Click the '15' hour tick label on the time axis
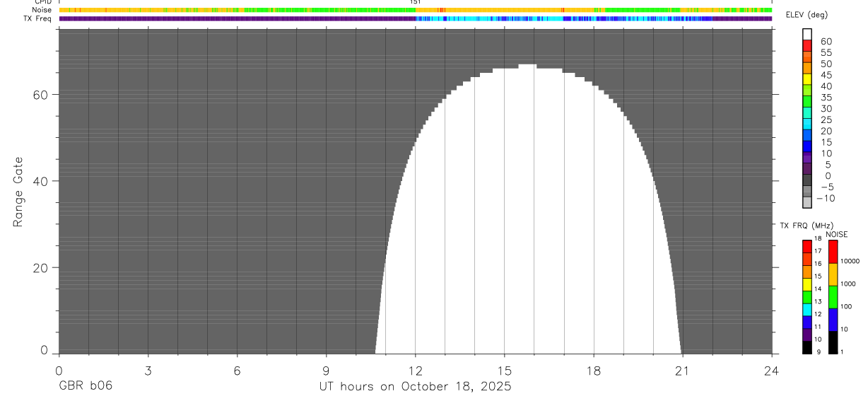Screen dimensions: 868x401 (505, 370)
